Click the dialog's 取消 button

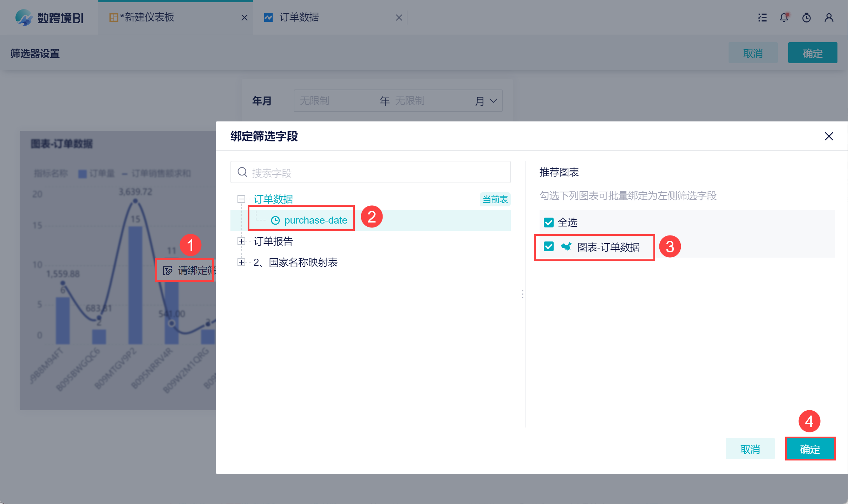click(750, 449)
